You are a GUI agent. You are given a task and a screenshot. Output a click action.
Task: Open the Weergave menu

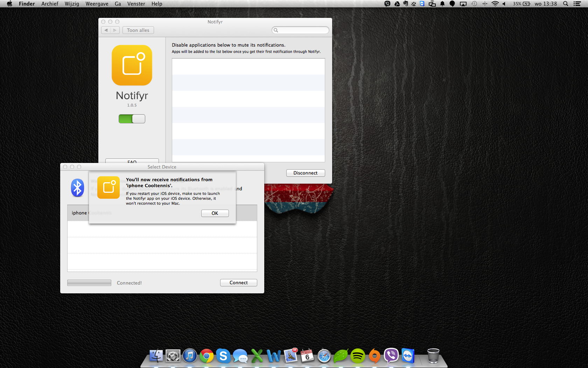pyautogui.click(x=97, y=4)
